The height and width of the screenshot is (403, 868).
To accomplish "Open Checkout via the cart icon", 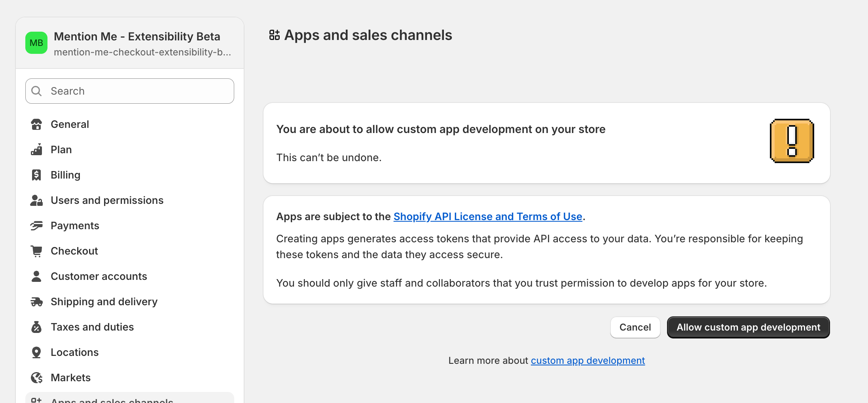I will coord(36,251).
